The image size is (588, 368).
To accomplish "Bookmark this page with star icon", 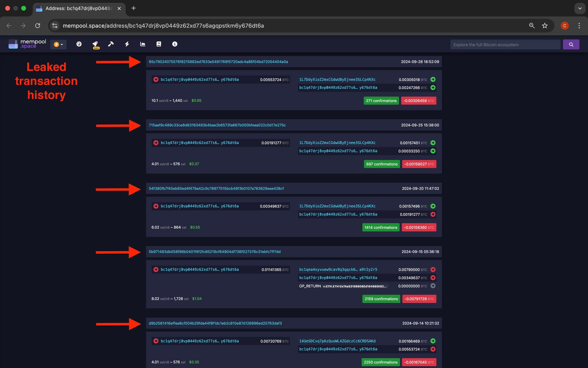I will 545,26.
